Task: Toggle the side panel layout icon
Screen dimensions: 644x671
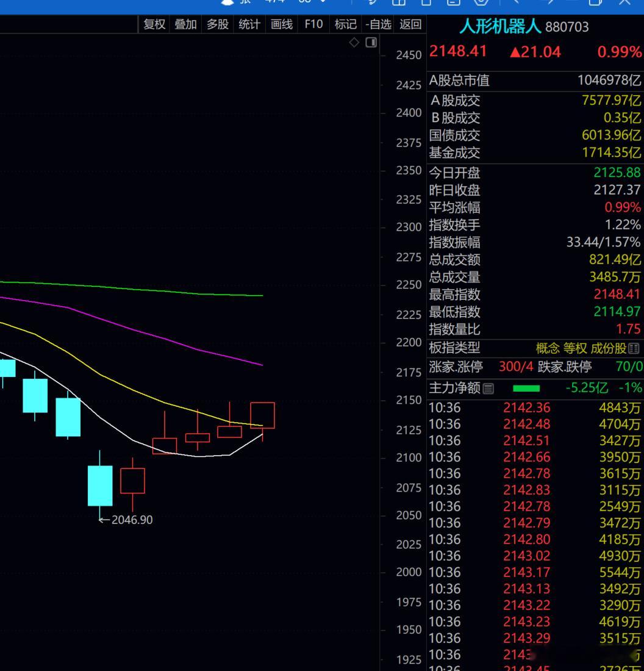Action: pos(371,42)
